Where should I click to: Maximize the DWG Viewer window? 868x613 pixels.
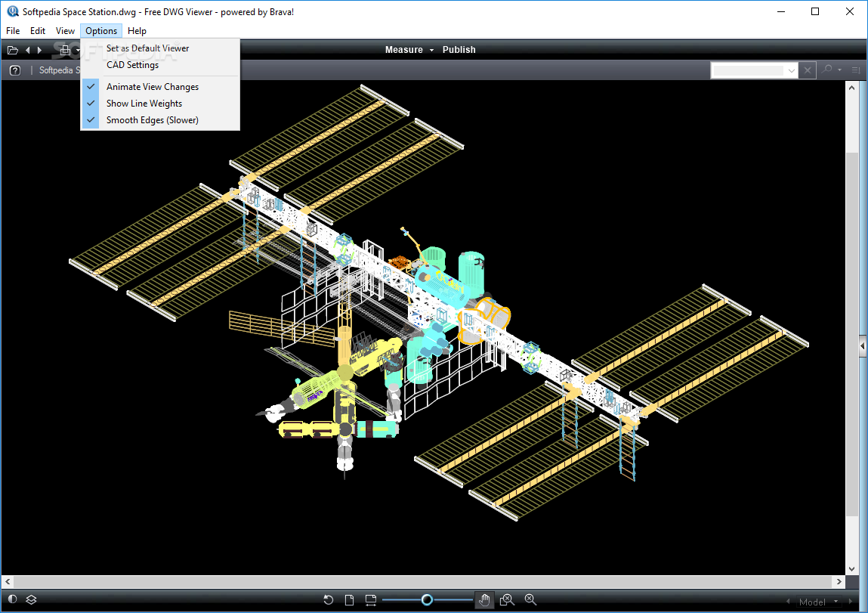pyautogui.click(x=815, y=11)
